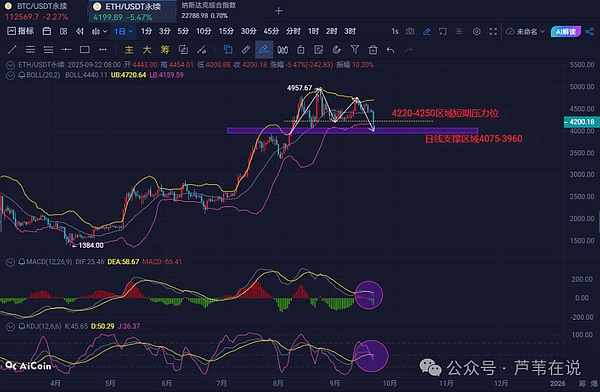The image size is (600, 392).
Task: Click the lock drawings icon
Action: [300, 49]
